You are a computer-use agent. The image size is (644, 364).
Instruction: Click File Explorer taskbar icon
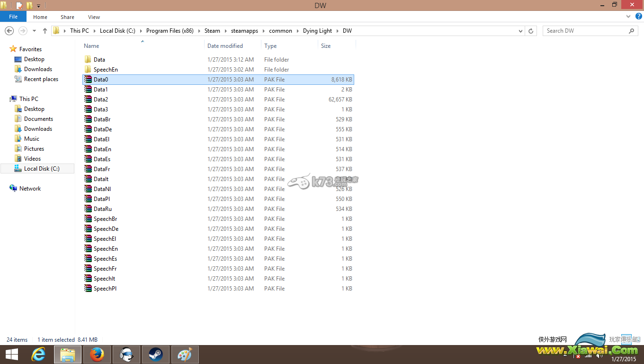tap(68, 355)
